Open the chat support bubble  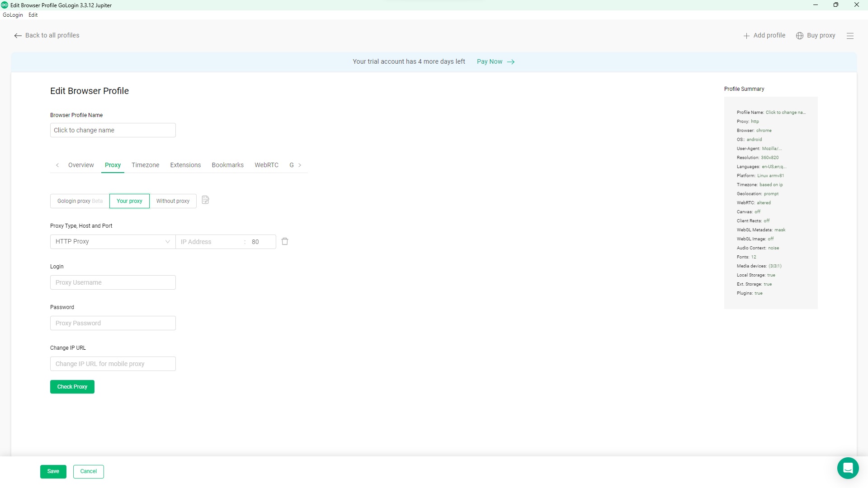click(x=848, y=468)
